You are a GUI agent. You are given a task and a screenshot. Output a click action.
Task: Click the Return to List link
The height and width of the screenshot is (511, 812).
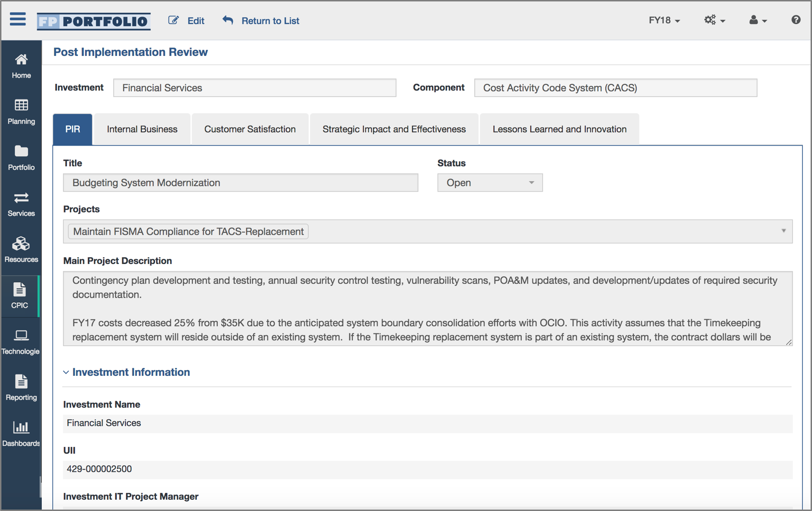pyautogui.click(x=270, y=21)
